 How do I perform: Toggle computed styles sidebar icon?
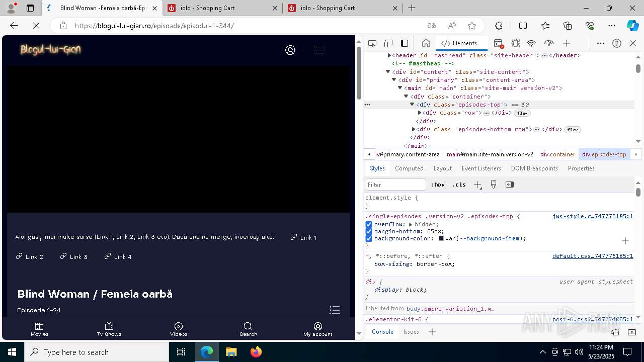(x=510, y=185)
